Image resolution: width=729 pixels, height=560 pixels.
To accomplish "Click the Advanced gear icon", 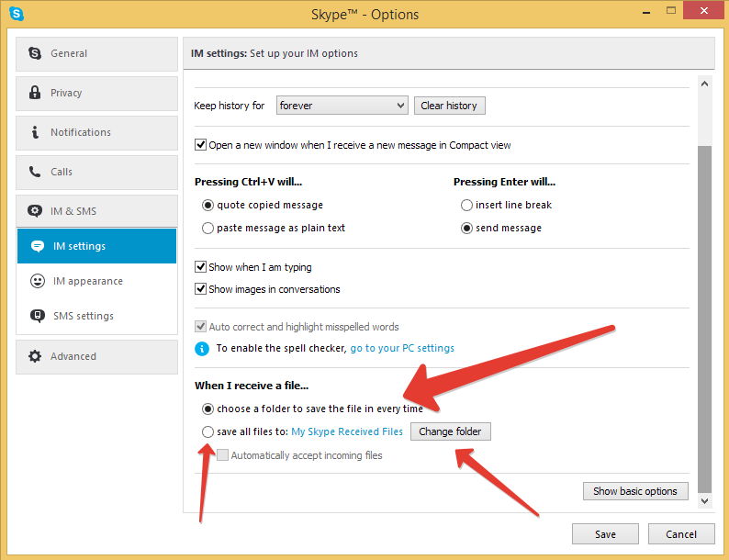I will point(35,356).
